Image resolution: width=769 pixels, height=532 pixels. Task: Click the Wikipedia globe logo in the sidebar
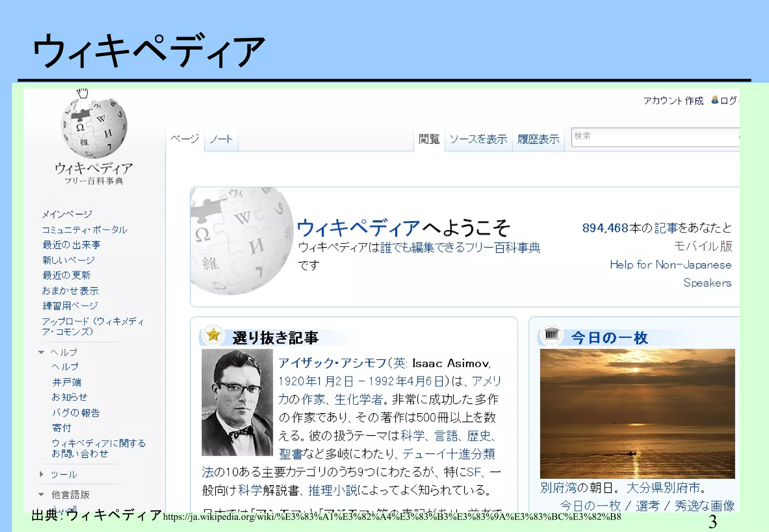94,128
